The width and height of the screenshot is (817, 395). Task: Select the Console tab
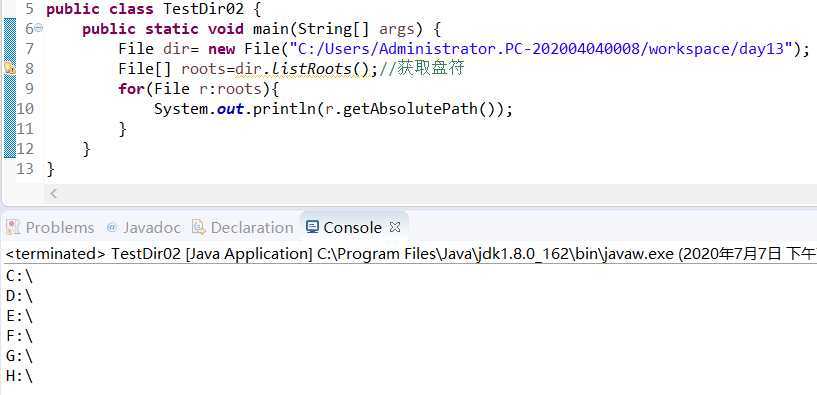353,228
